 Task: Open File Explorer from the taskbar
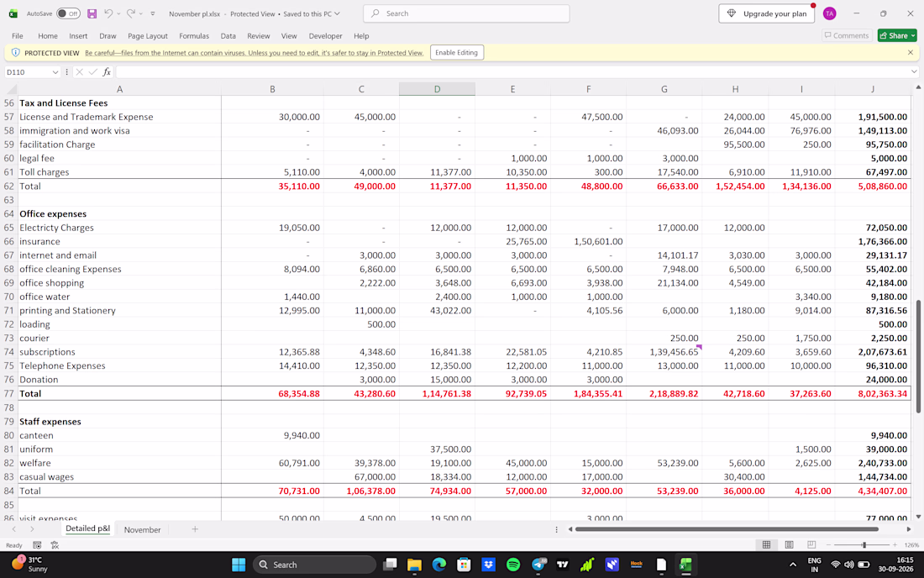click(414, 565)
